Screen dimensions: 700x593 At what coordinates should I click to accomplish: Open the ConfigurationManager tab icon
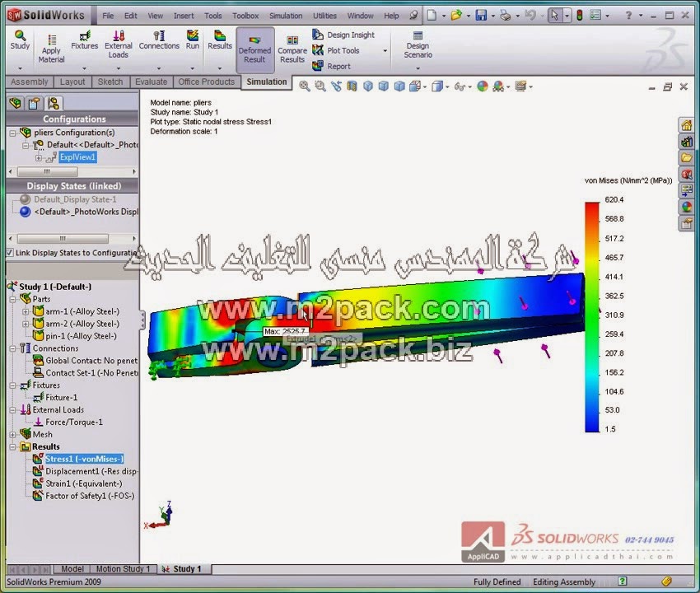click(x=54, y=104)
